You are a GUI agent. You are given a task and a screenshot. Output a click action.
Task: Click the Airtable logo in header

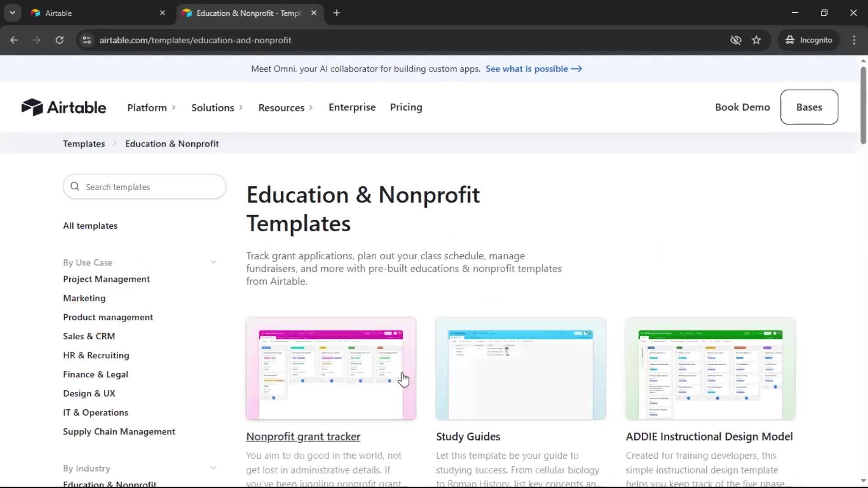(x=64, y=107)
